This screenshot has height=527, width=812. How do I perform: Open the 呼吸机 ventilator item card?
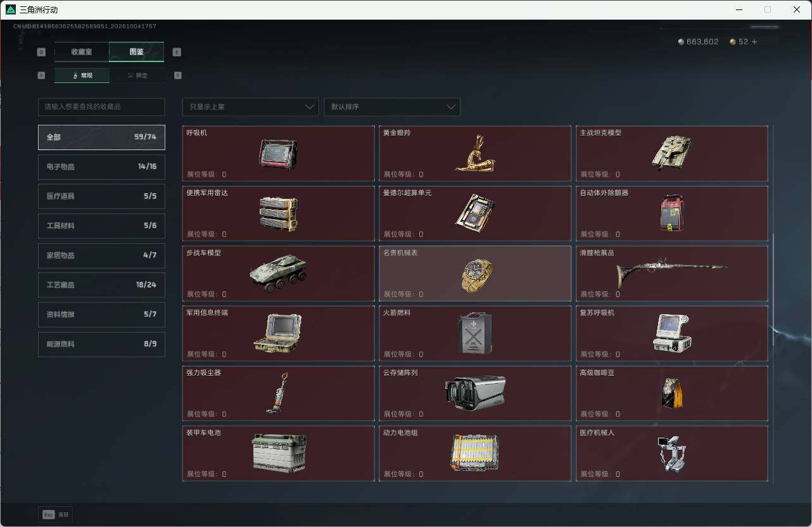pyautogui.click(x=278, y=153)
